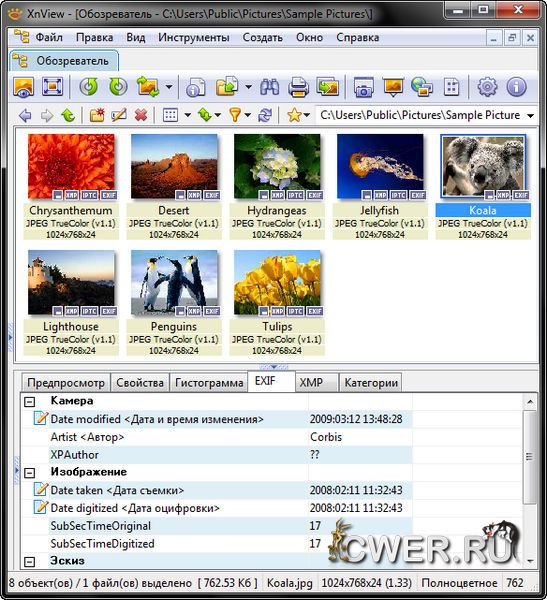The height and width of the screenshot is (600, 547).
Task: Click the Artist value Corbis
Action: point(326,437)
